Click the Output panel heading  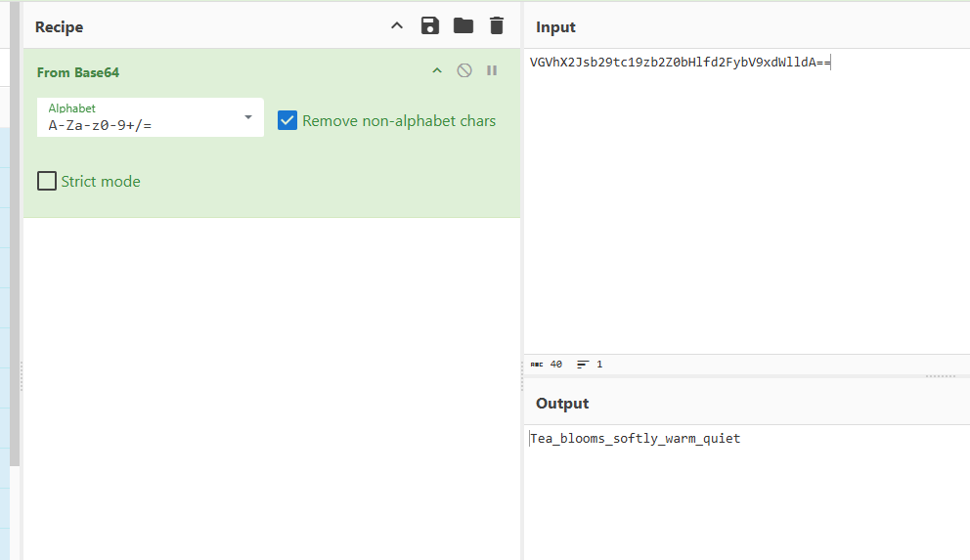pyautogui.click(x=562, y=404)
